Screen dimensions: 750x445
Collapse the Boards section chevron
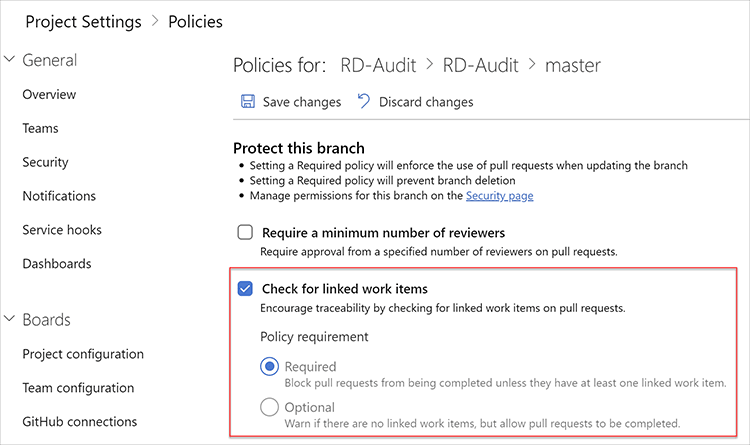tap(10, 320)
